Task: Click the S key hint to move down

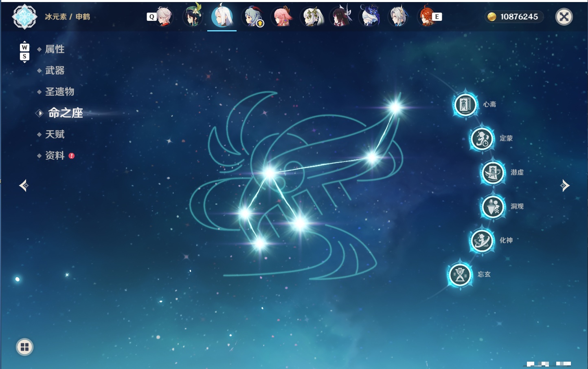Action: click(x=24, y=57)
